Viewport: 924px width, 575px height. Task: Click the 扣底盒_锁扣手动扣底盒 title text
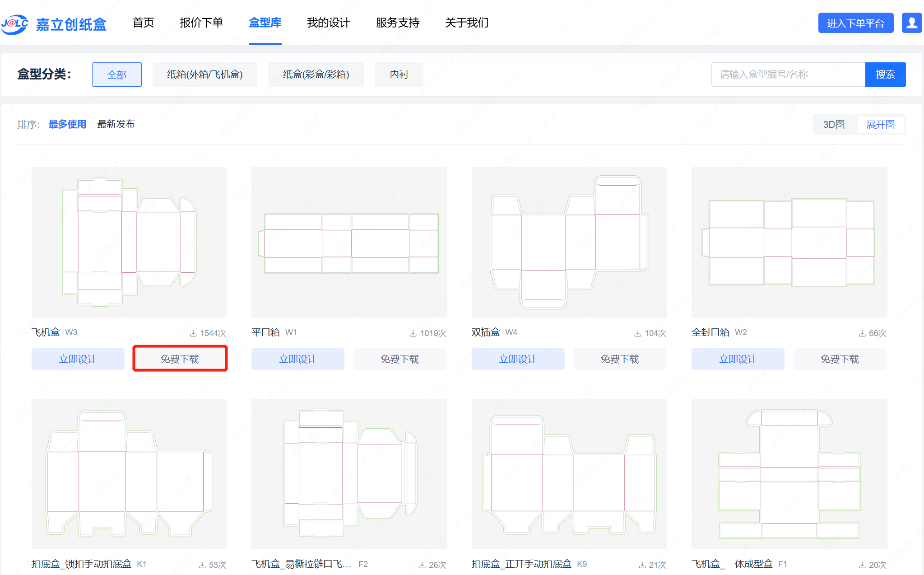81,564
